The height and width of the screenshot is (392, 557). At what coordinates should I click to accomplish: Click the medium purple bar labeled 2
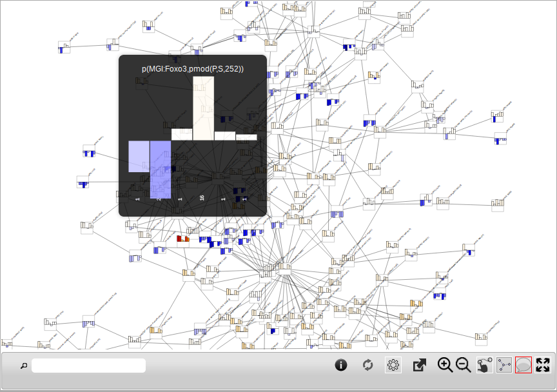[161, 170]
